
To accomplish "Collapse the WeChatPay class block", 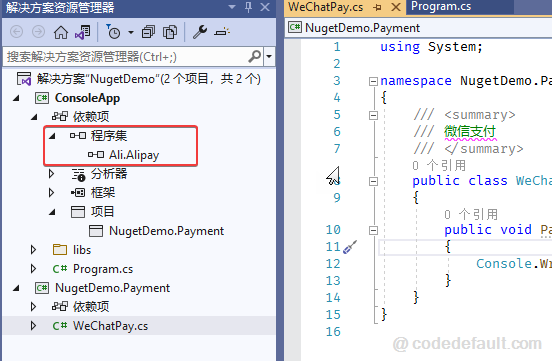I will pos(373,181).
